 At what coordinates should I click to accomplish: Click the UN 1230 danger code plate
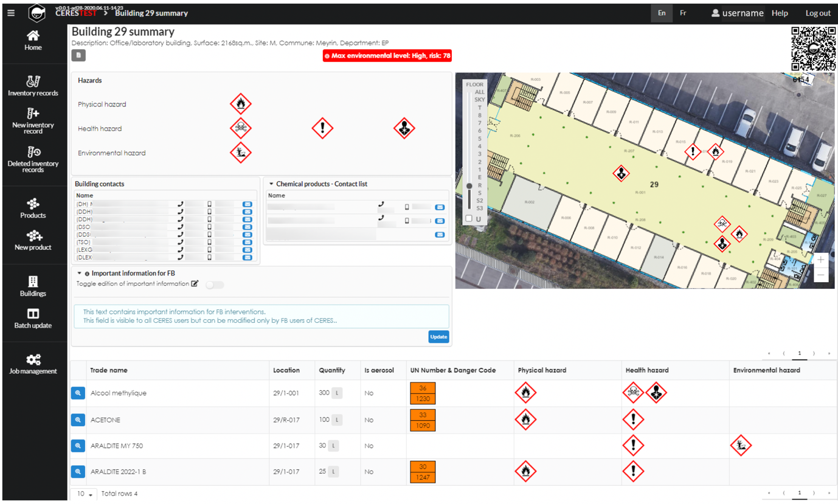pyautogui.click(x=423, y=393)
